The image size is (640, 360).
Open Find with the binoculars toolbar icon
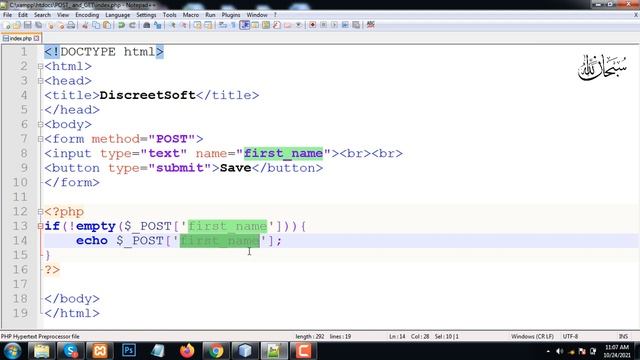[147, 25]
